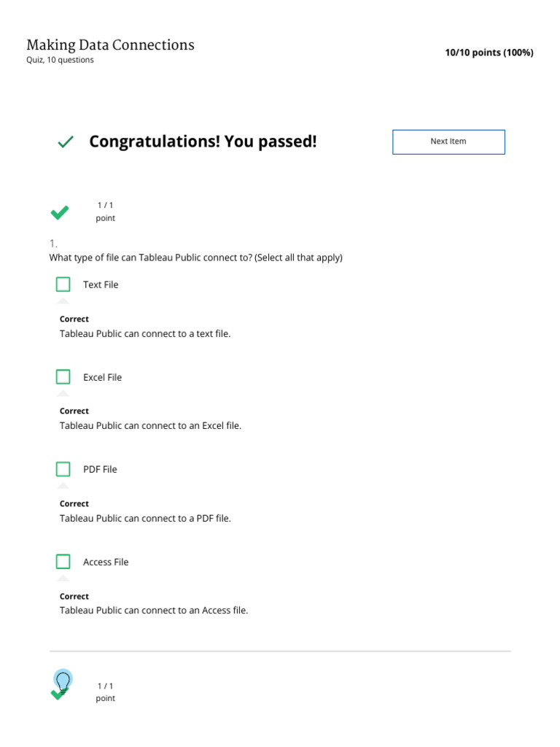Tick the Text File checkbox
This screenshot has height=747, width=560.
click(x=63, y=285)
